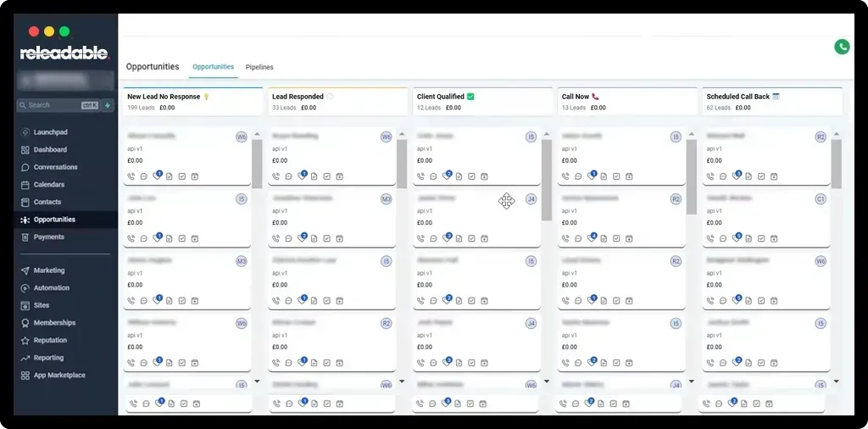
Task: Open tasks on the M3 card in New Lead No Response
Action: point(182,301)
